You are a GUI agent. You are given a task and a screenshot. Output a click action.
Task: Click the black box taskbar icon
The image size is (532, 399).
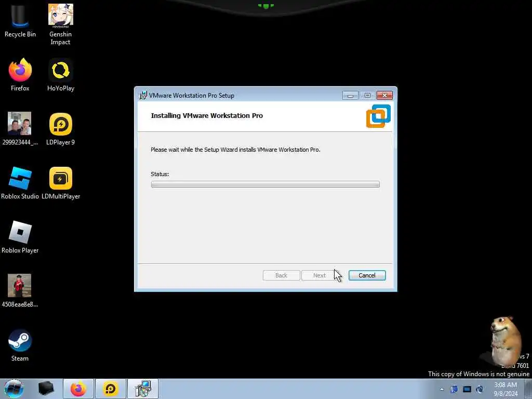(46, 389)
